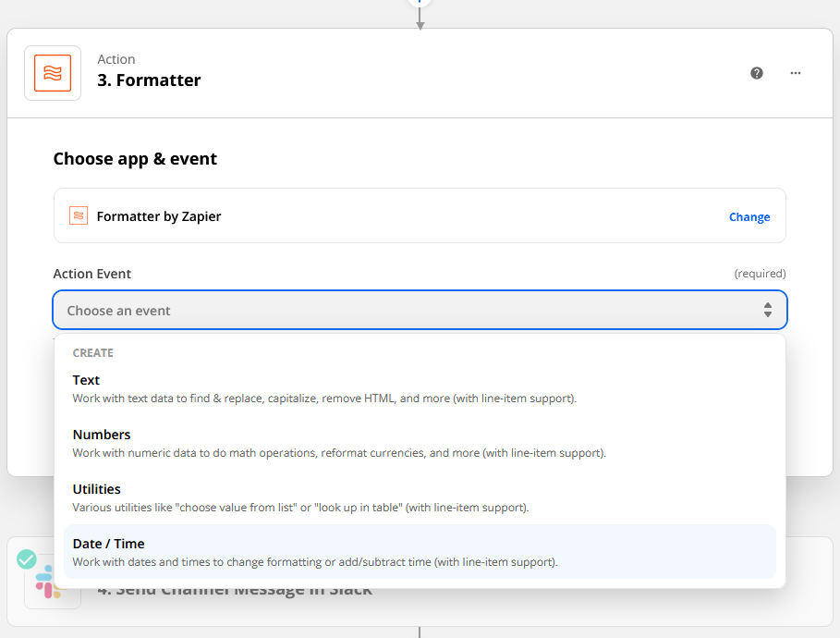
Task: Click the green checkmark badge on step 4
Action: tap(27, 558)
